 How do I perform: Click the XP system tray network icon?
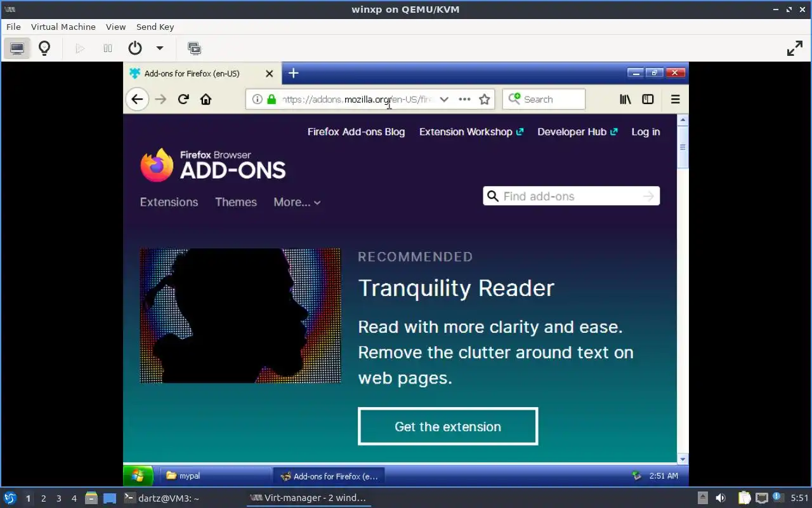[637, 476]
